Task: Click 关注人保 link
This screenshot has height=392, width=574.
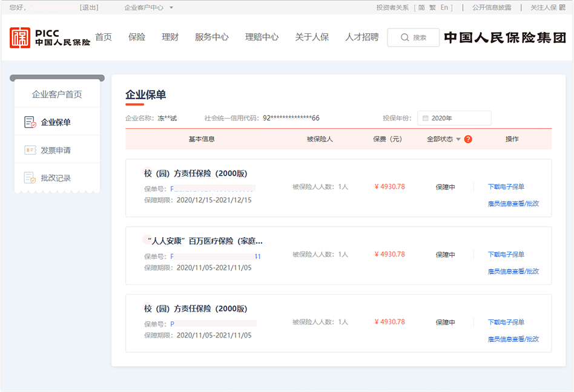Action: [x=544, y=7]
